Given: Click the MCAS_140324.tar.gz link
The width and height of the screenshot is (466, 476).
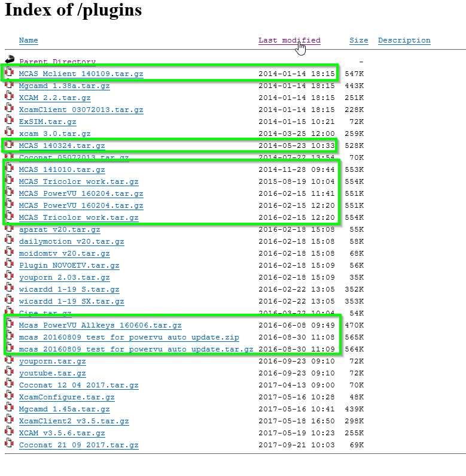Looking at the screenshot, I should click(x=62, y=145).
